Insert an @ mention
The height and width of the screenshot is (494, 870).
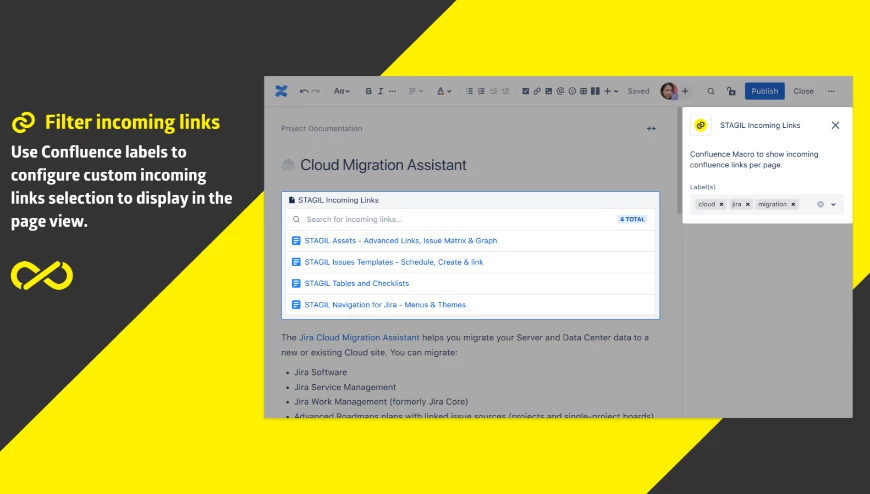(x=560, y=91)
